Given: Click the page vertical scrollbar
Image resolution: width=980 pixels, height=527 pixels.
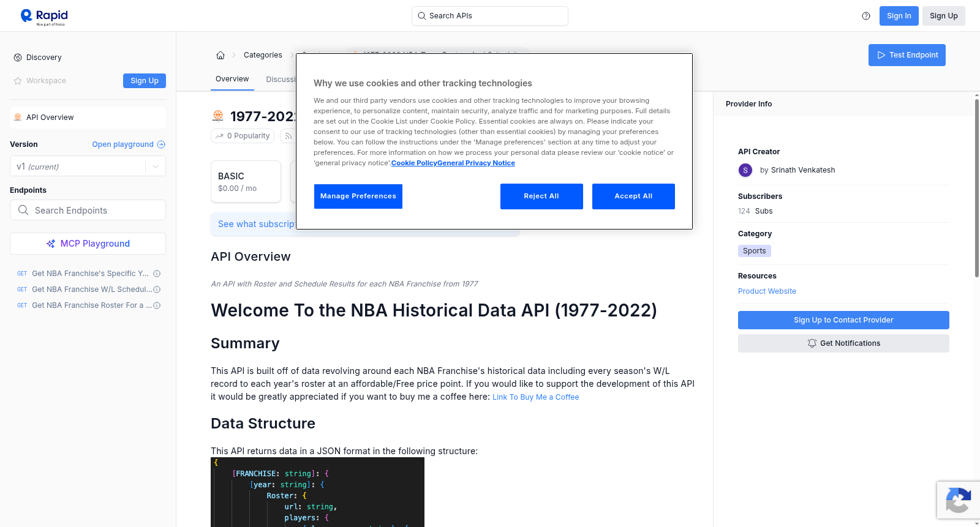Looking at the screenshot, I should (x=977, y=187).
